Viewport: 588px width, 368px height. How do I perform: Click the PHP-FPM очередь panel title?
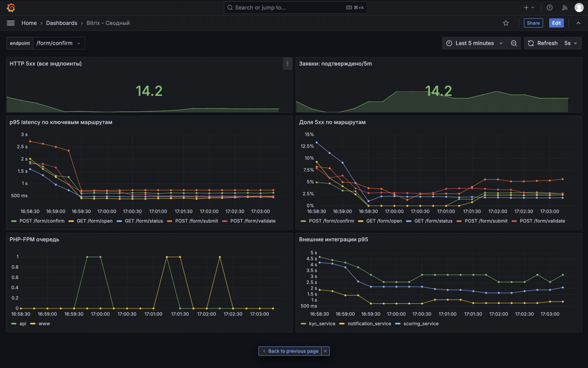[34, 239]
